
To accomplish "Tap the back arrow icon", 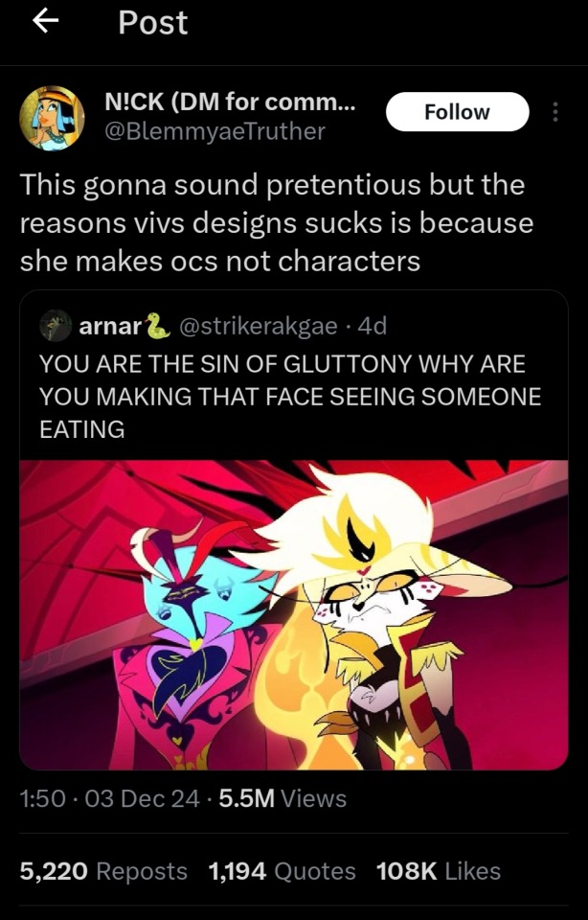I will point(45,21).
